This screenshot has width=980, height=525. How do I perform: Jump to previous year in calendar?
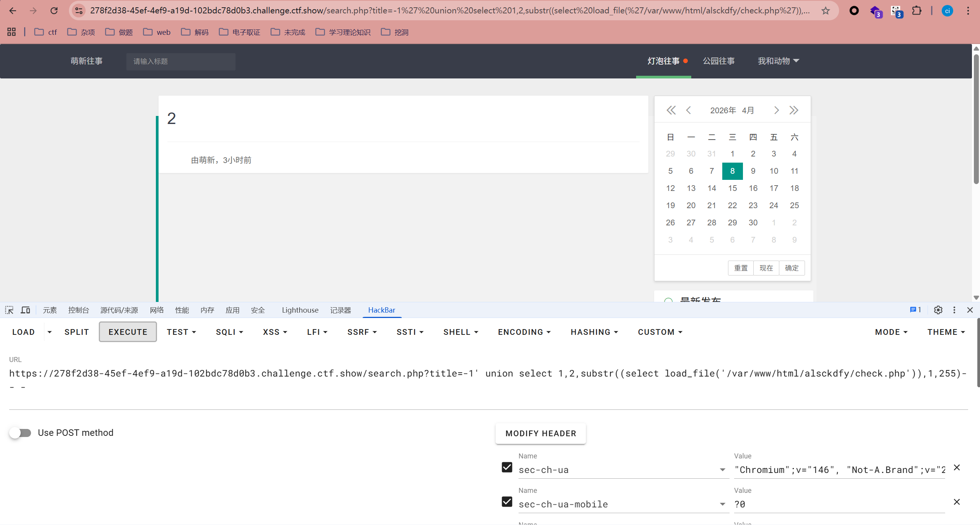click(x=671, y=111)
